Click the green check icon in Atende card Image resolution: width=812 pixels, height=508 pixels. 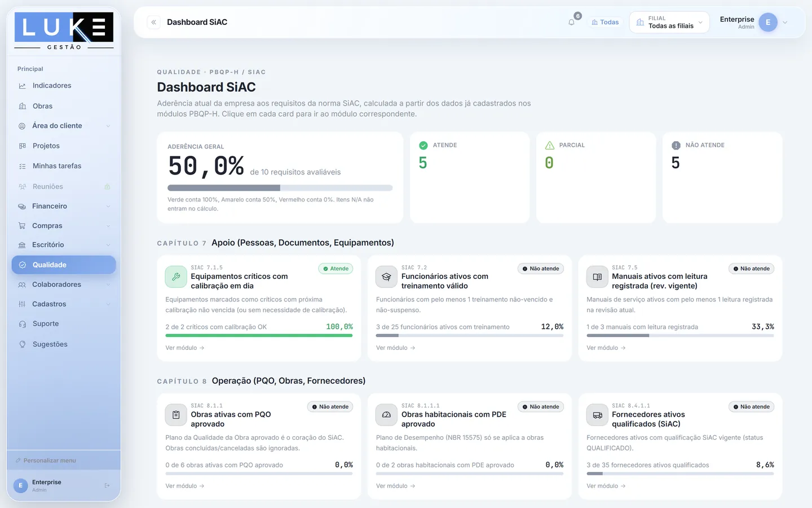[423, 145]
